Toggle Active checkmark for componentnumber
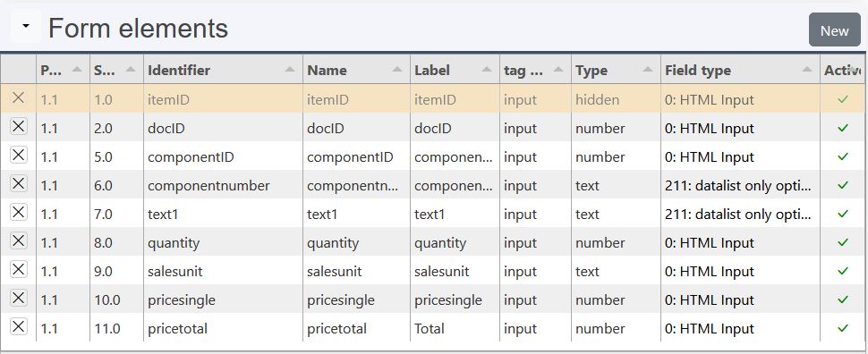 pyautogui.click(x=843, y=186)
